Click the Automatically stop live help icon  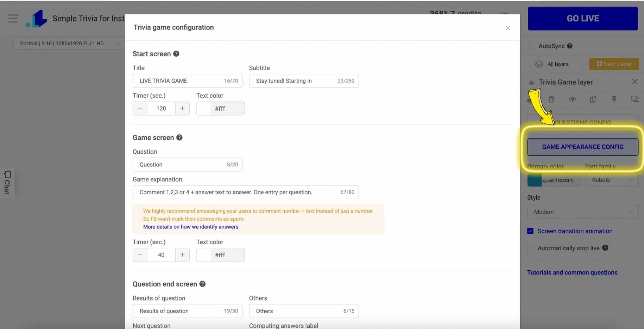click(x=605, y=247)
